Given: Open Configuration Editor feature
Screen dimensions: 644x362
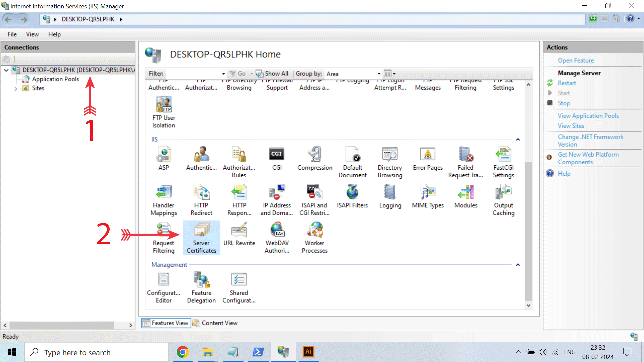Looking at the screenshot, I should coord(164,288).
